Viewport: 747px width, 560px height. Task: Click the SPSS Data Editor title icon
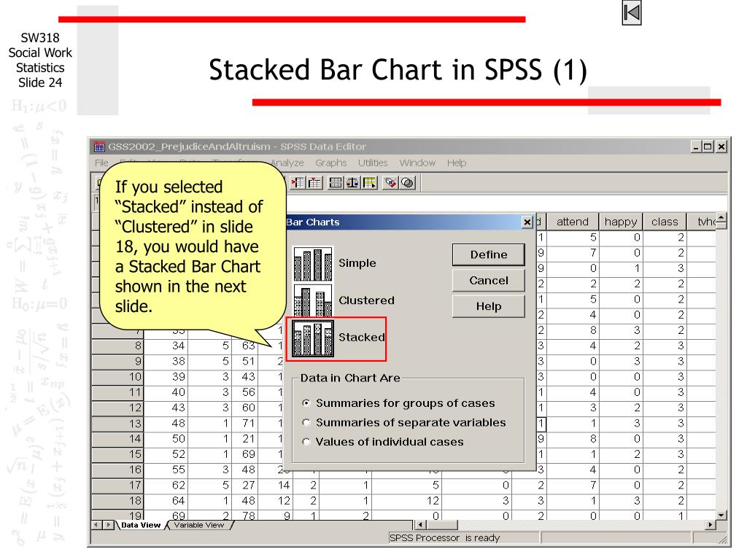click(x=99, y=147)
